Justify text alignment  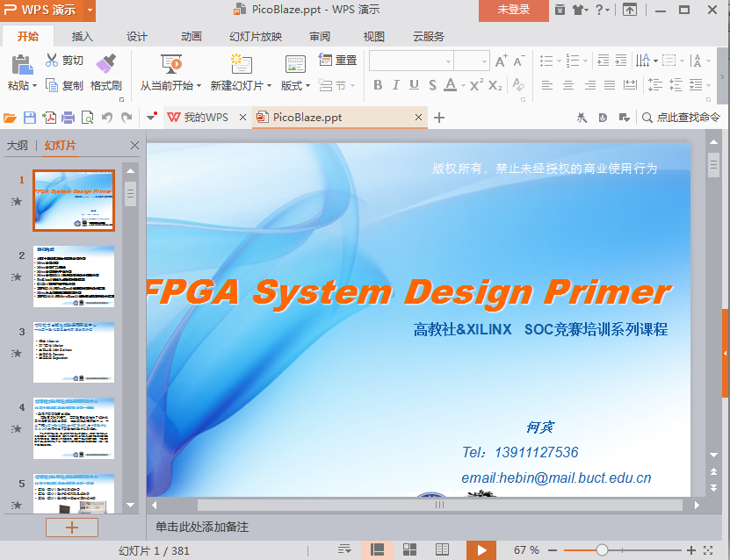610,85
